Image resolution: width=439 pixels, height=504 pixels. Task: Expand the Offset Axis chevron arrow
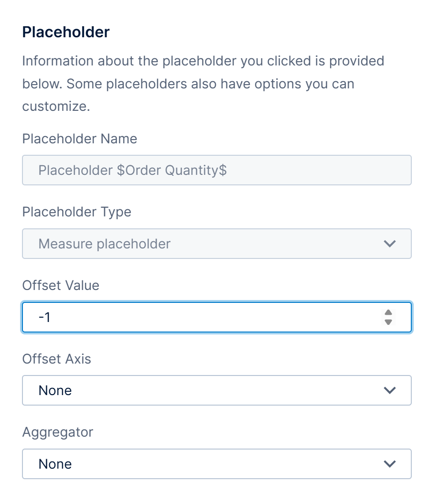[x=390, y=390]
